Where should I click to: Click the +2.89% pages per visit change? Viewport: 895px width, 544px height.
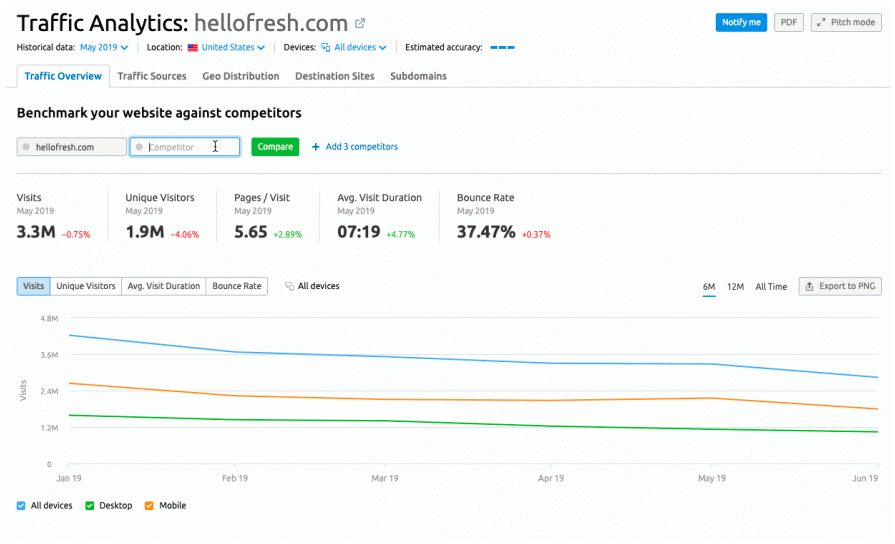288,235
